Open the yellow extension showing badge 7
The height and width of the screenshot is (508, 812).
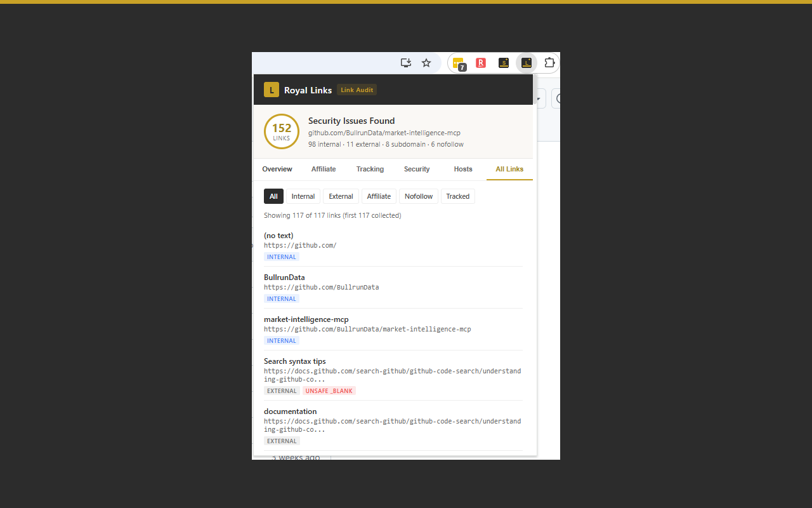458,63
